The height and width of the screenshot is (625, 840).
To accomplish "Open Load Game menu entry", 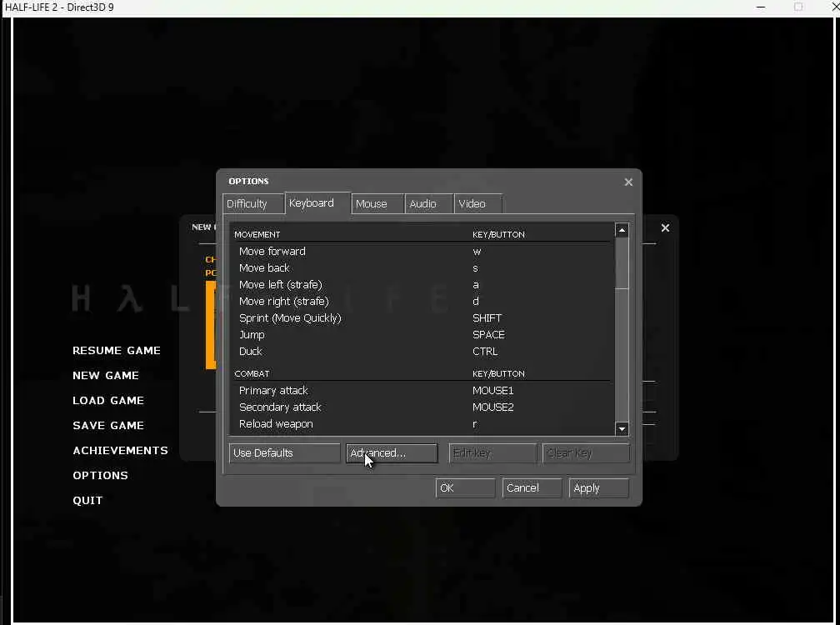I will point(108,401).
